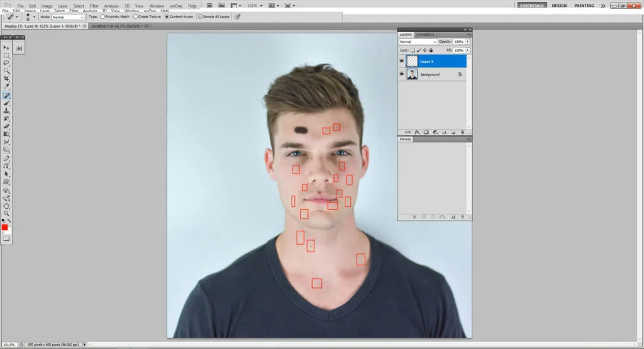Uncheck the Sample All Layers checkbox
The height and width of the screenshot is (349, 644).
click(201, 17)
